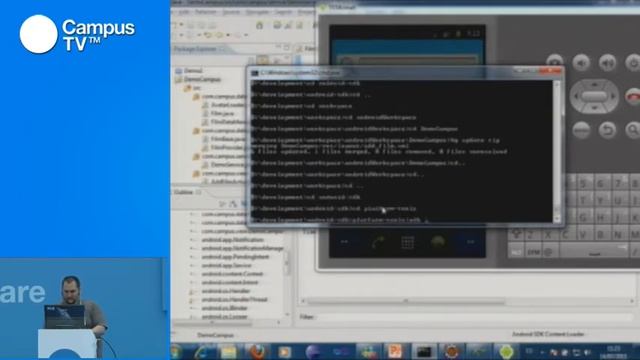Select android.content.Context import in Outline
640x360 pixels.
(232, 274)
